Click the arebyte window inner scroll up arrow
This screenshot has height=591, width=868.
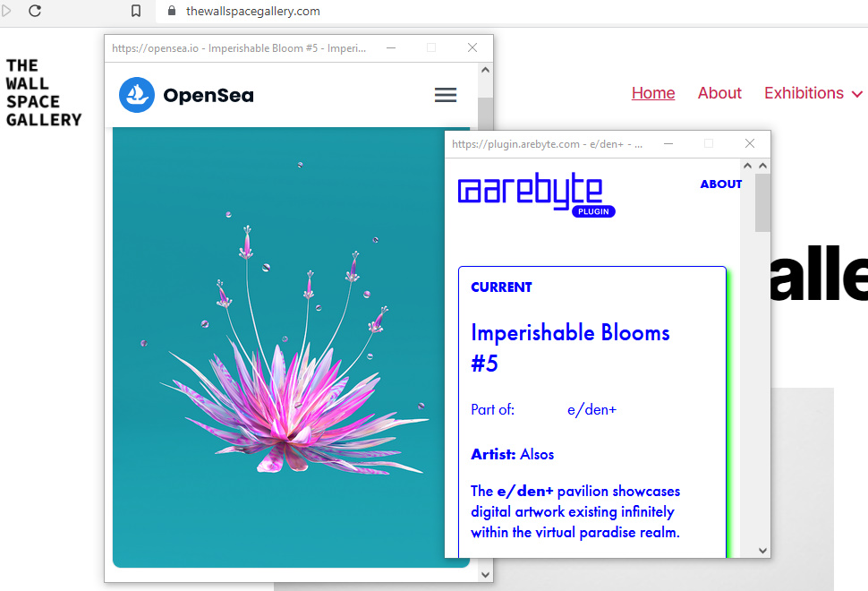click(x=747, y=166)
